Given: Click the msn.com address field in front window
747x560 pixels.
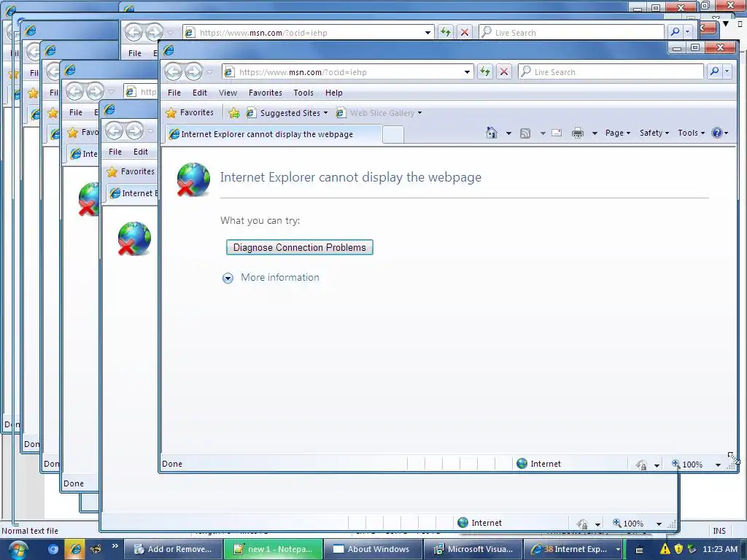Looking at the screenshot, I should click(348, 72).
